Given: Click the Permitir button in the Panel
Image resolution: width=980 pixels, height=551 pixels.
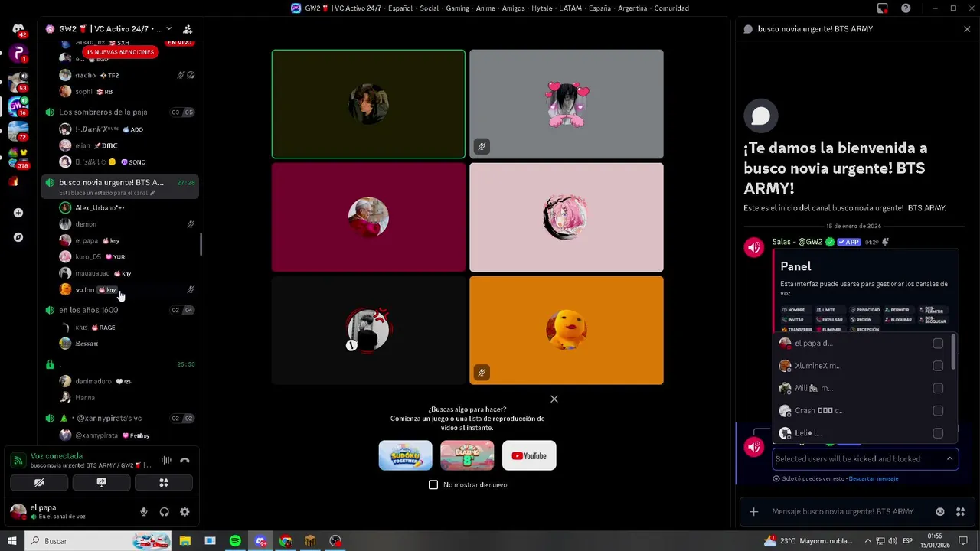Looking at the screenshot, I should click(x=898, y=310).
